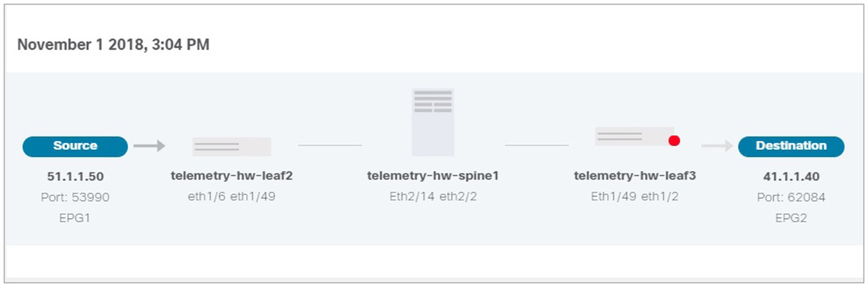Click the leaf2 interfaces eth1/6 eth1/49
The width and height of the screenshot is (868, 287).
click(x=231, y=196)
